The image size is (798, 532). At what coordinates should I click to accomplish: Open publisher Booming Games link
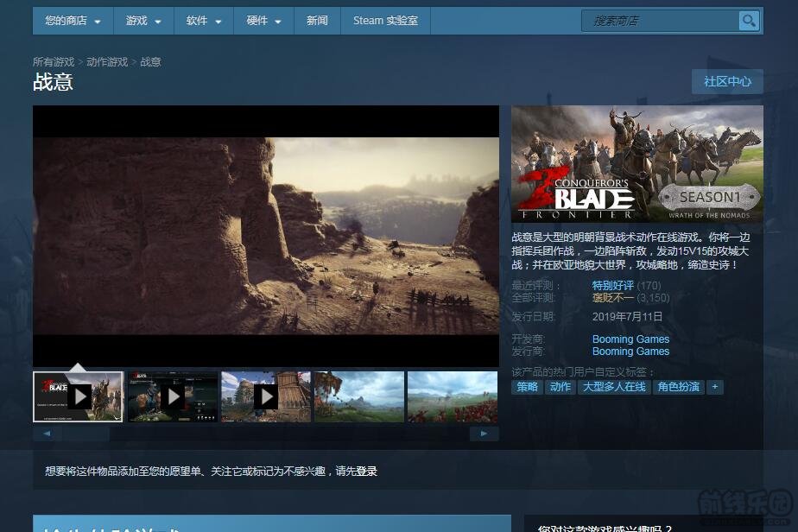point(630,351)
